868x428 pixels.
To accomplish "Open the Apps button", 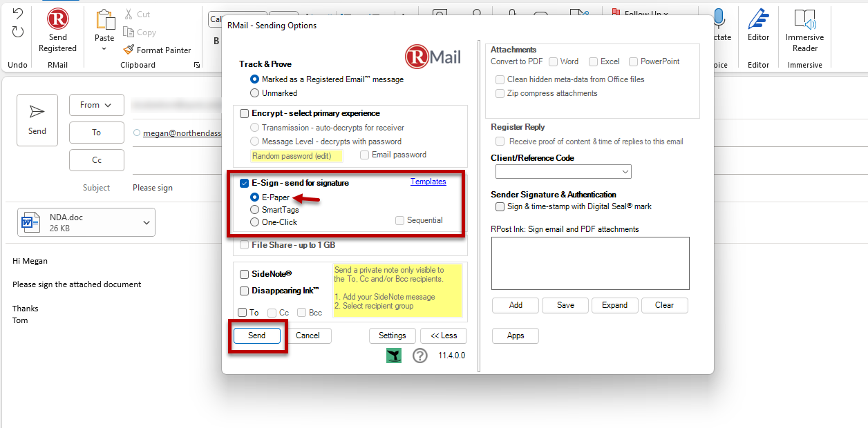I will point(516,335).
